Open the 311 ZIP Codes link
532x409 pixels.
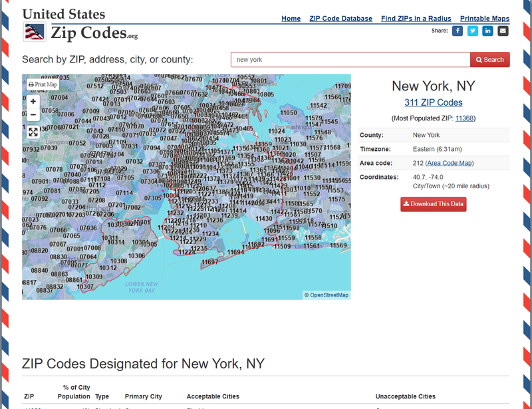tap(434, 102)
